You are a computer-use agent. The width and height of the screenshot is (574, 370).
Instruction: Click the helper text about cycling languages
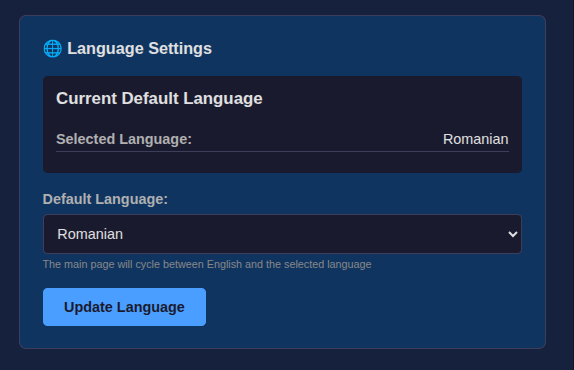207,265
